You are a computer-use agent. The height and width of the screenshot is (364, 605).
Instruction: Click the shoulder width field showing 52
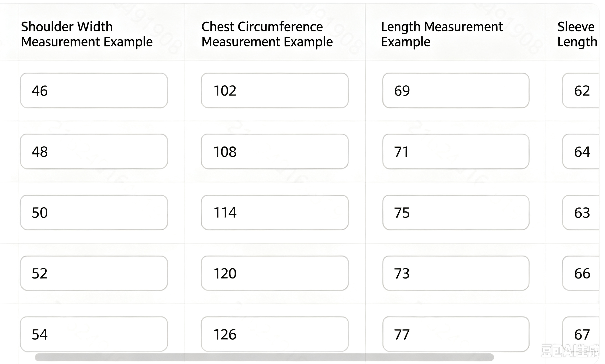tap(94, 273)
